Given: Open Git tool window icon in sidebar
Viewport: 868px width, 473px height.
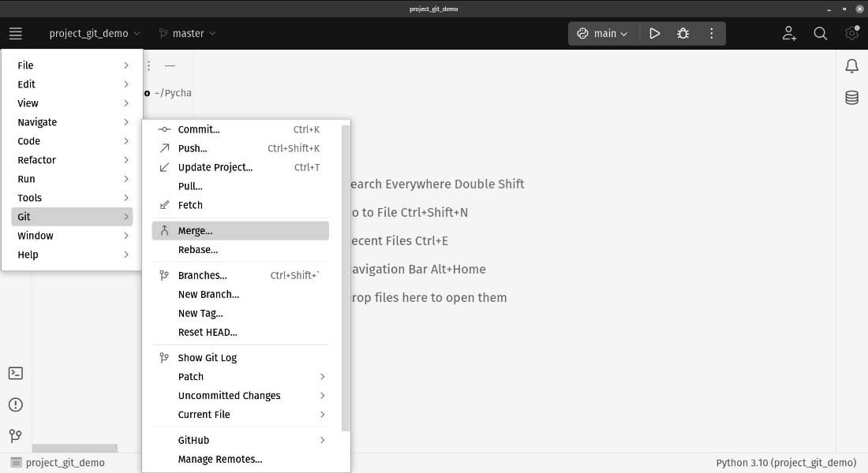Looking at the screenshot, I should click(x=16, y=436).
